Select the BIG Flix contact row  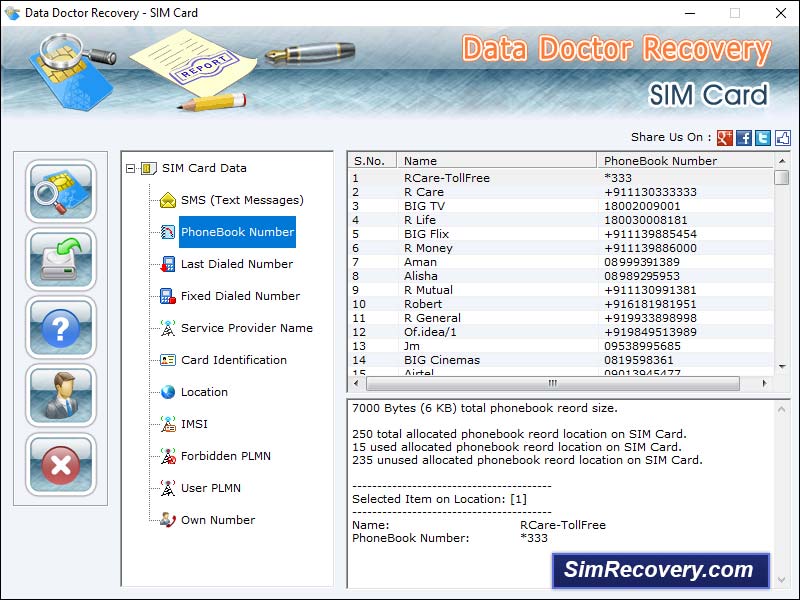point(561,234)
